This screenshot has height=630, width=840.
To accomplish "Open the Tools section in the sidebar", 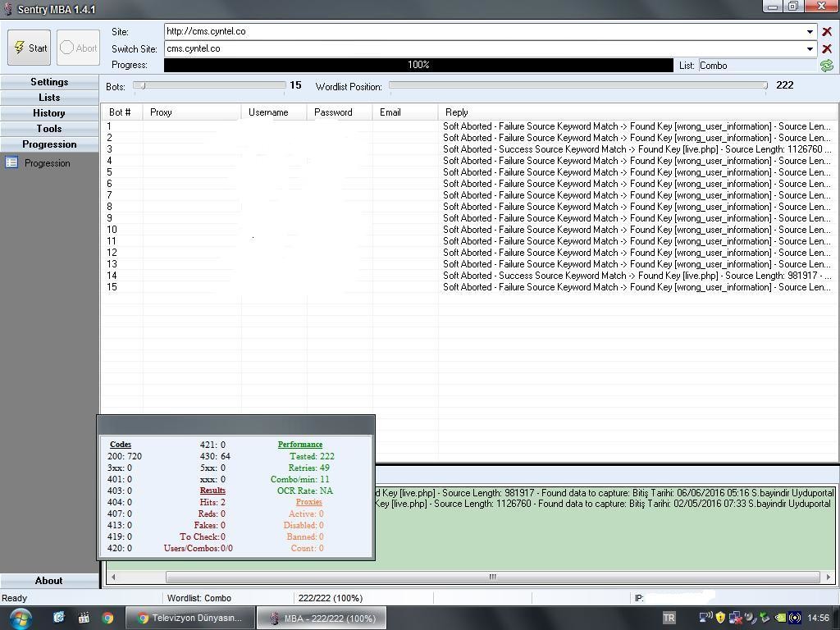I will point(49,129).
